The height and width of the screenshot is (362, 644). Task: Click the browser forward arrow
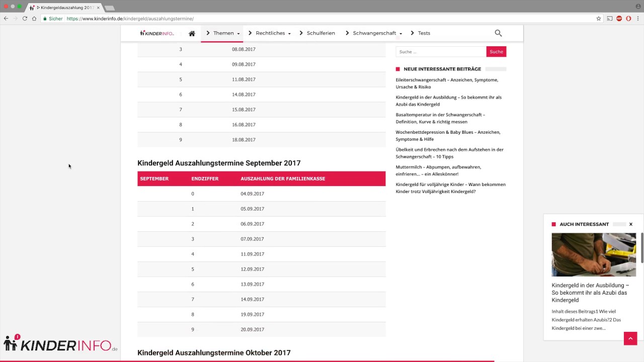(15, 19)
